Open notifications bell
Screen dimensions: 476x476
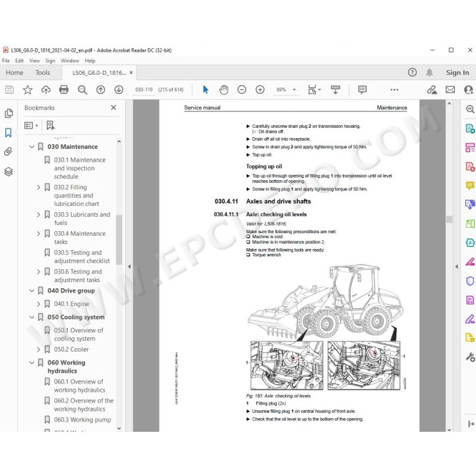click(x=429, y=72)
